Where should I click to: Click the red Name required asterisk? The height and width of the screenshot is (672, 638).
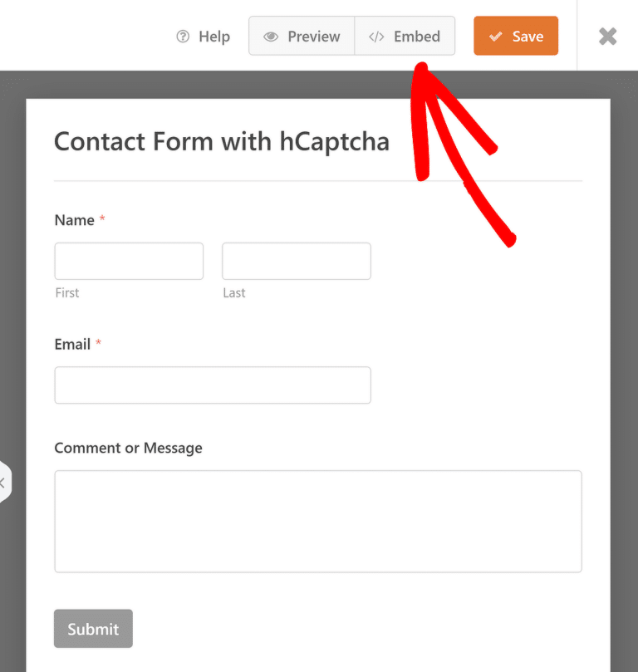click(x=101, y=219)
